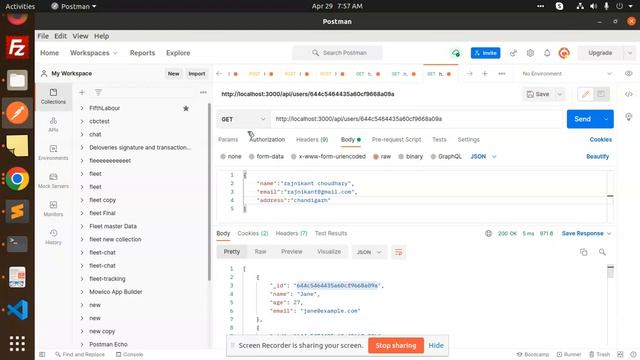Open the Save Response dropdown
Viewport: 640px width, 360px height.
pyautogui.click(x=586, y=233)
